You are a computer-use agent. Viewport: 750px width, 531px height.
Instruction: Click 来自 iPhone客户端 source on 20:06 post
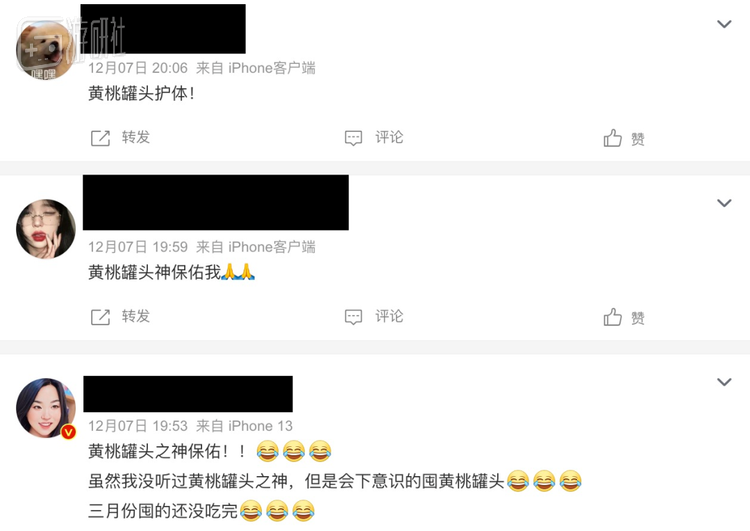(x=255, y=68)
